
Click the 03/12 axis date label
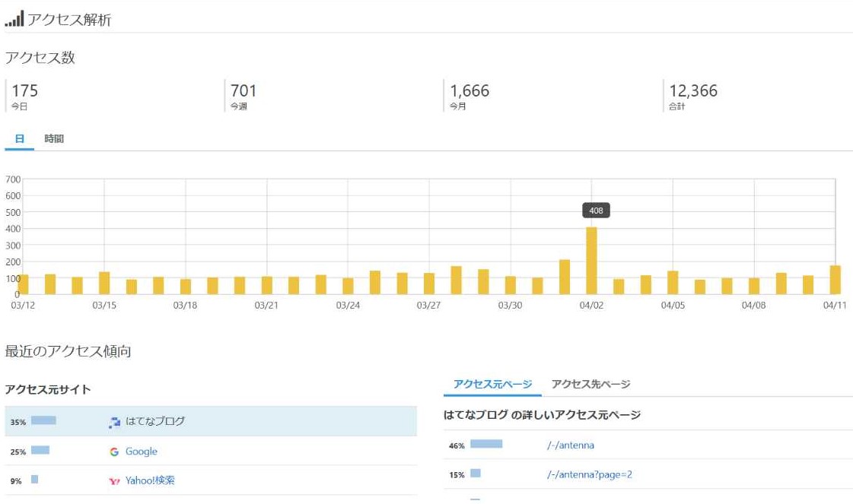tap(23, 305)
